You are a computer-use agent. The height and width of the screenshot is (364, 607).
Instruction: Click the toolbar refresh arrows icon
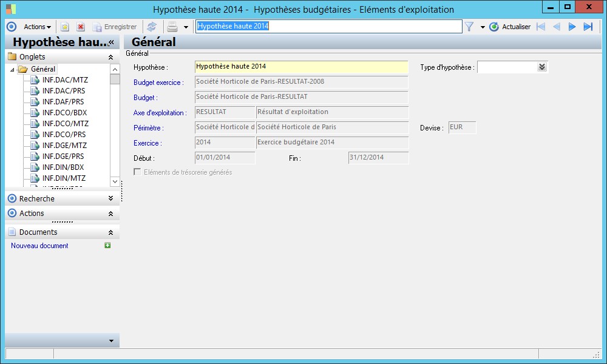click(x=152, y=27)
